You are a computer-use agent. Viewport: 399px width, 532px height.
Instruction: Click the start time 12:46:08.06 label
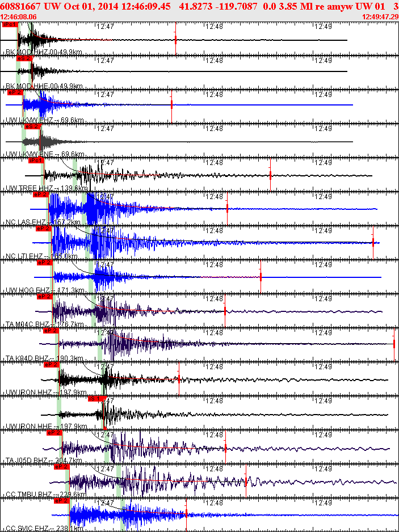[x=18, y=16]
